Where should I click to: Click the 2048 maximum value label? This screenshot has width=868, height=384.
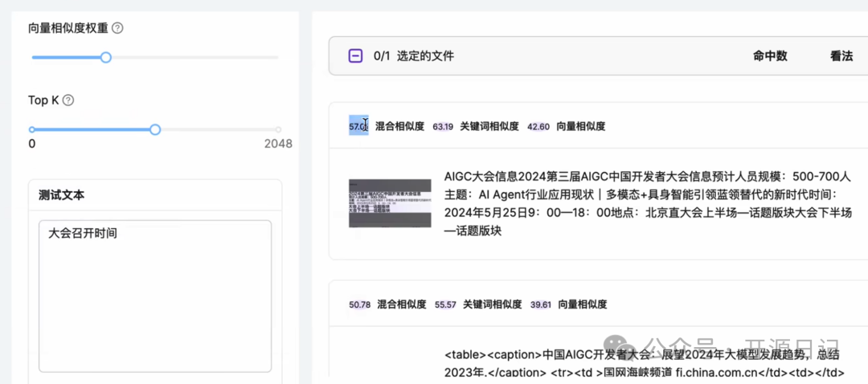[x=278, y=144]
